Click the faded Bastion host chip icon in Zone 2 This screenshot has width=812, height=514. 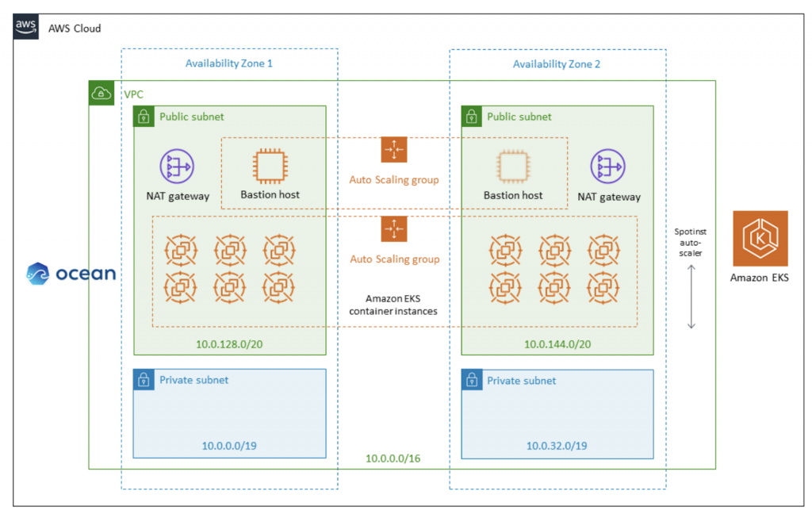[x=513, y=167]
